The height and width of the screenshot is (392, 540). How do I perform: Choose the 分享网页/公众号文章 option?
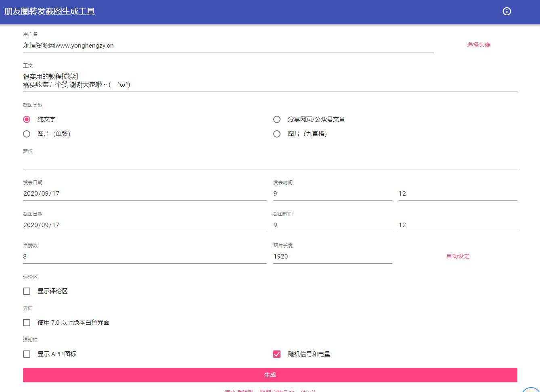click(x=277, y=119)
